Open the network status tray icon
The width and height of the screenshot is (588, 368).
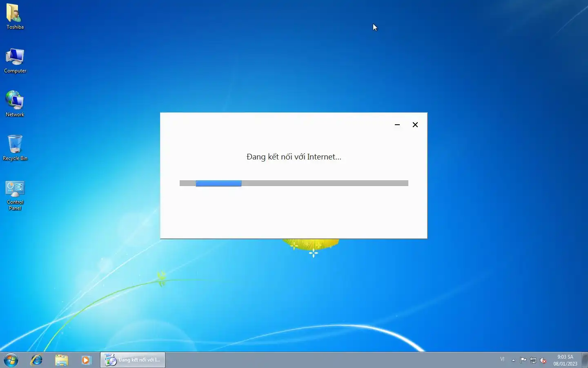533,360
